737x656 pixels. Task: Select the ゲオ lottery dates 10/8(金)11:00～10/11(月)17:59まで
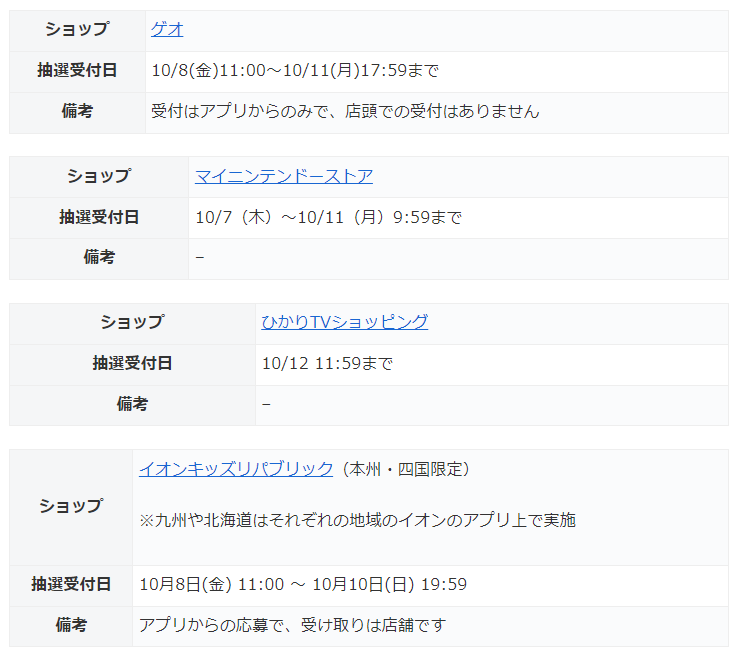(295, 70)
